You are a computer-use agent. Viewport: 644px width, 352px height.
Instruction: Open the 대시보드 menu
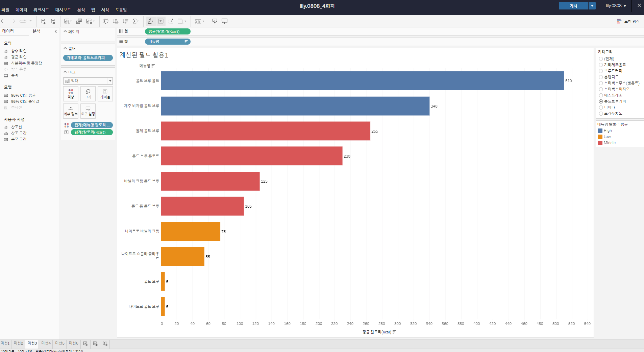click(63, 10)
